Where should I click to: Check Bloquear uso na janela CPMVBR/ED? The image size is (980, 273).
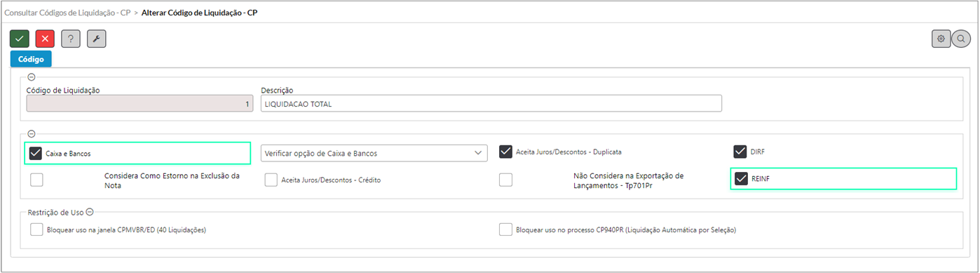click(36, 229)
